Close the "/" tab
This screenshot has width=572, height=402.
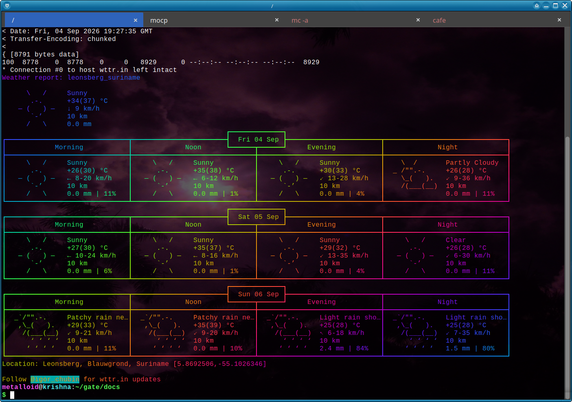pos(135,20)
